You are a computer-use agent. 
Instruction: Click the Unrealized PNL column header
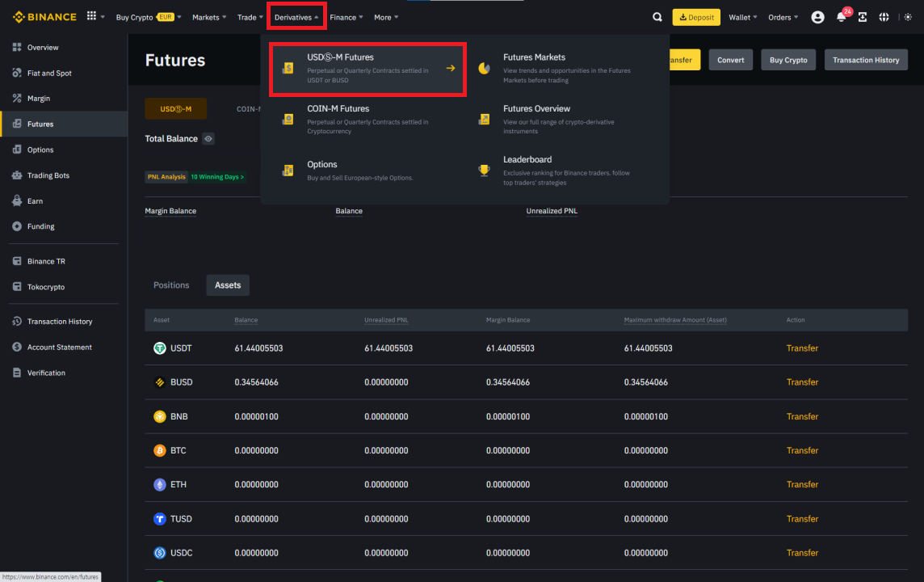[386, 320]
